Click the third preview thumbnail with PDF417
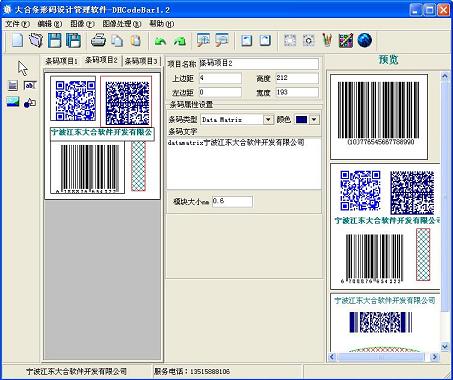Image resolution: width=453 pixels, height=380 pixels. pos(385,322)
